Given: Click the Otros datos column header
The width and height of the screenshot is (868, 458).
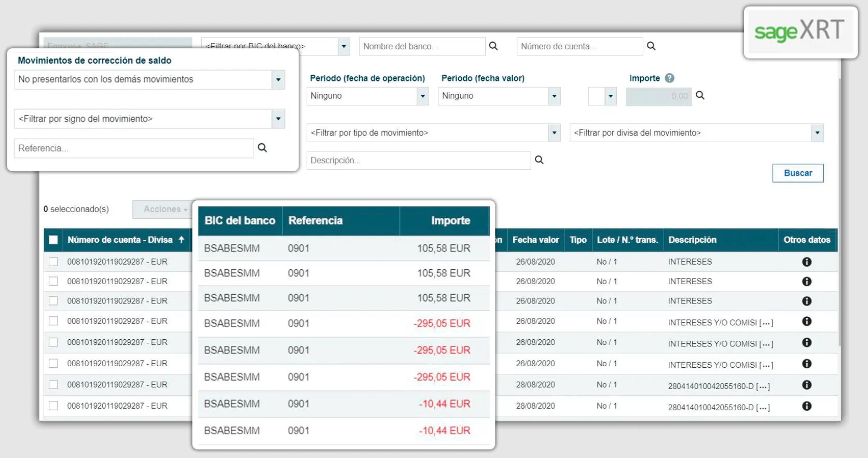Looking at the screenshot, I should [807, 240].
